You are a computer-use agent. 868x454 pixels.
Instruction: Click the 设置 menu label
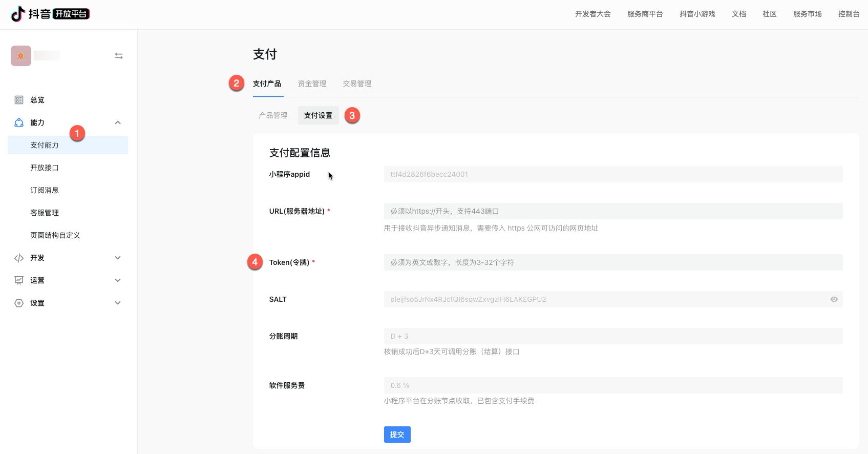[x=37, y=303]
